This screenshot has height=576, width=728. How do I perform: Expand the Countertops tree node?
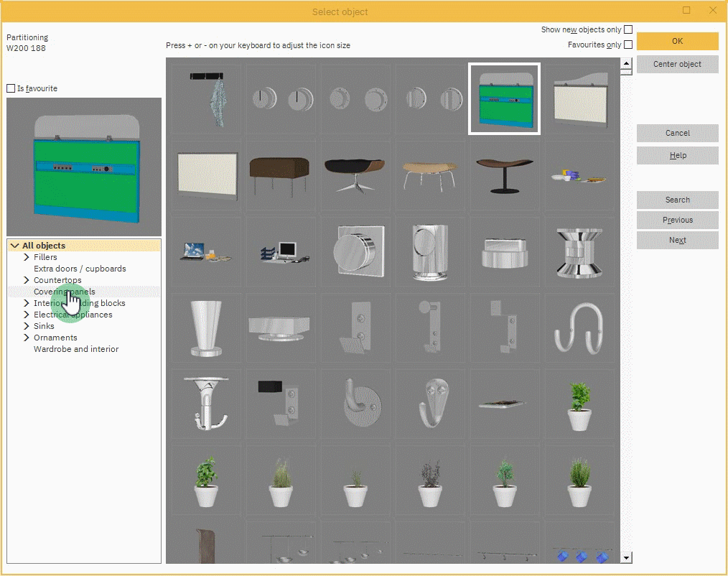[27, 280]
